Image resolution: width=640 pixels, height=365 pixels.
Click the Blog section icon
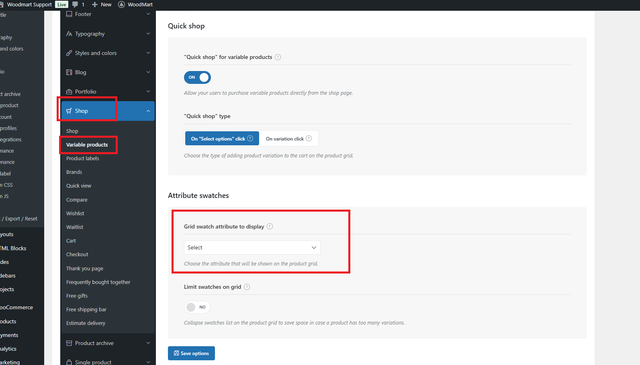[x=69, y=72]
